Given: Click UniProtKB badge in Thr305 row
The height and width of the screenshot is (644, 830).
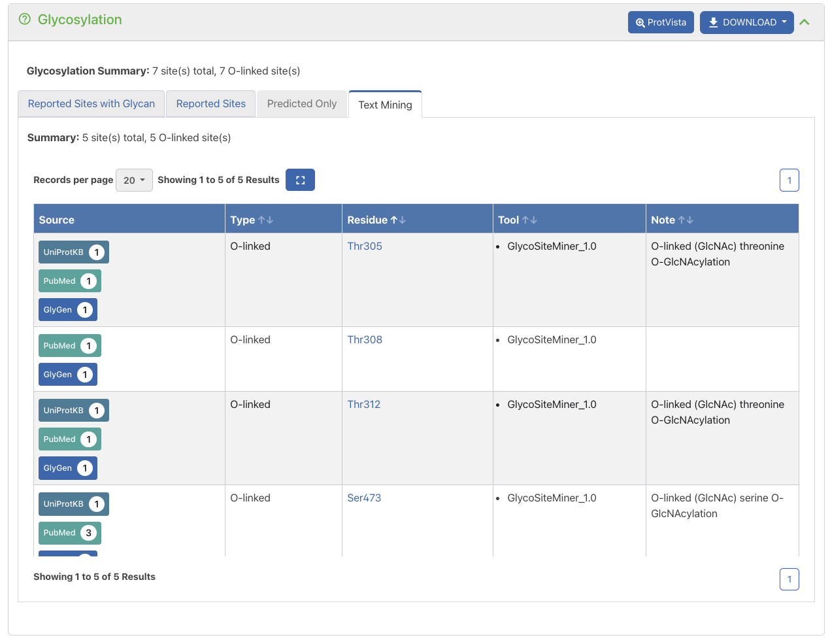Looking at the screenshot, I should click(73, 252).
